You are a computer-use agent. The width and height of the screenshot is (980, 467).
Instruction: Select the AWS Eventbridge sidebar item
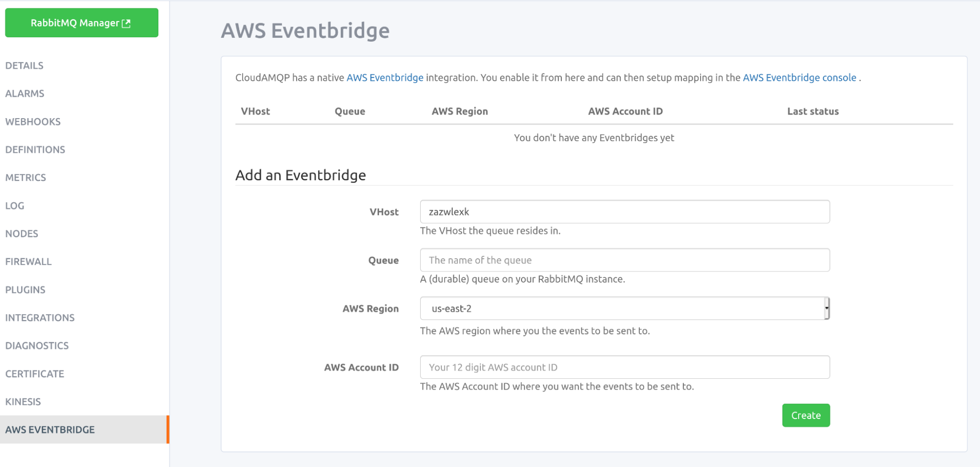[84, 430]
